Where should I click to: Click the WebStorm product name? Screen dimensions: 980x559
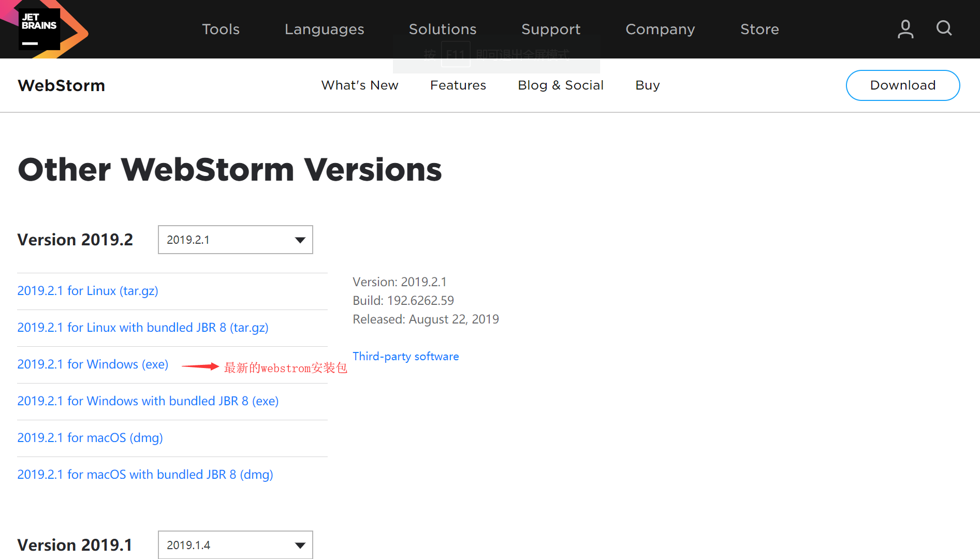(x=61, y=85)
